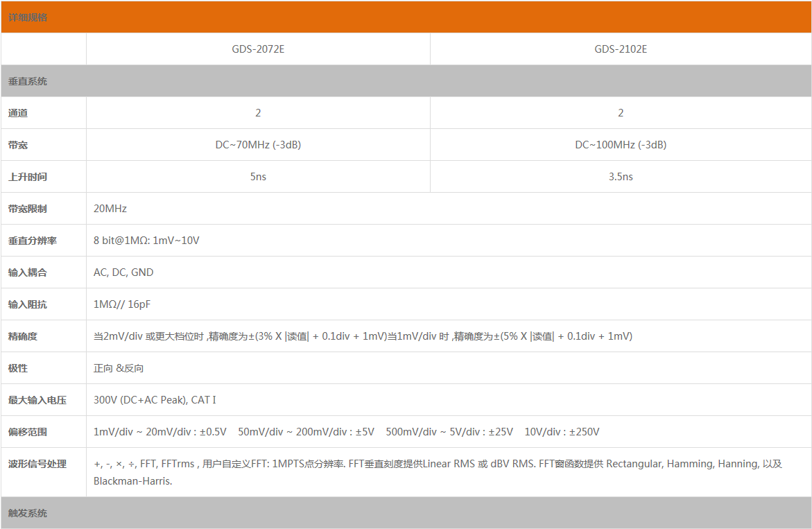Screen dimensions: 812x529
Task: Click the 详细规格 orange header bar
Action: (406, 17)
